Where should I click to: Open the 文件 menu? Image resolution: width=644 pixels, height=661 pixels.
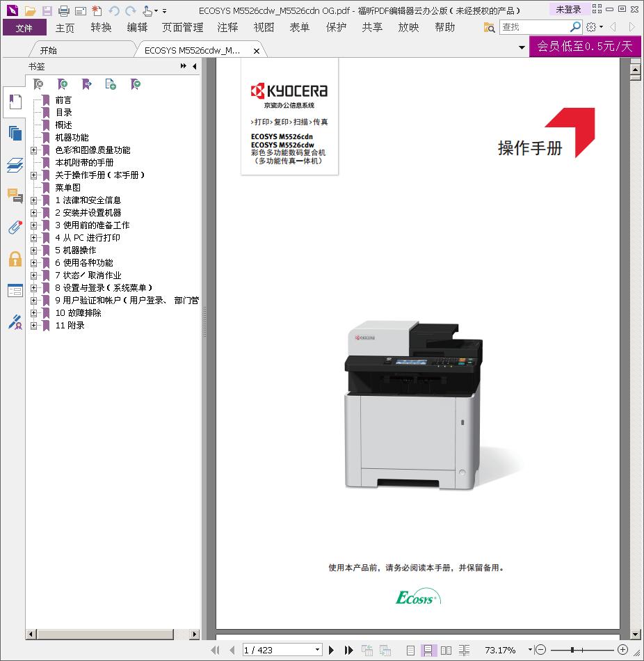click(x=24, y=28)
